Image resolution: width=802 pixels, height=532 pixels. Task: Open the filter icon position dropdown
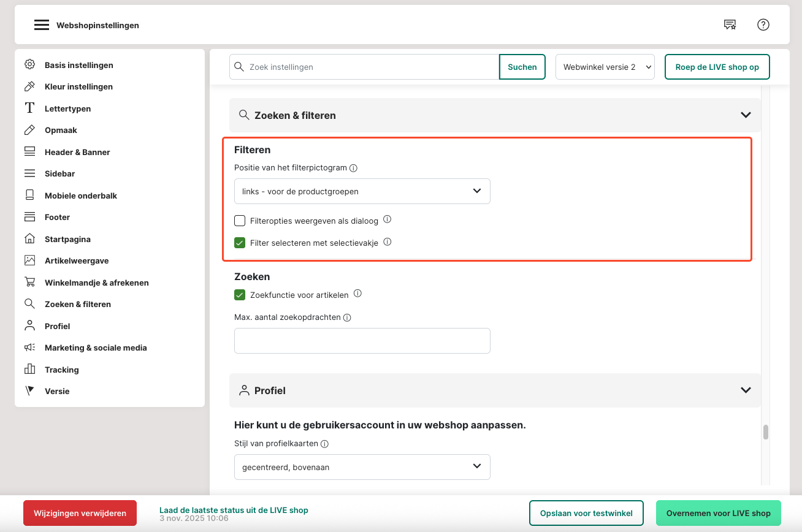362,191
